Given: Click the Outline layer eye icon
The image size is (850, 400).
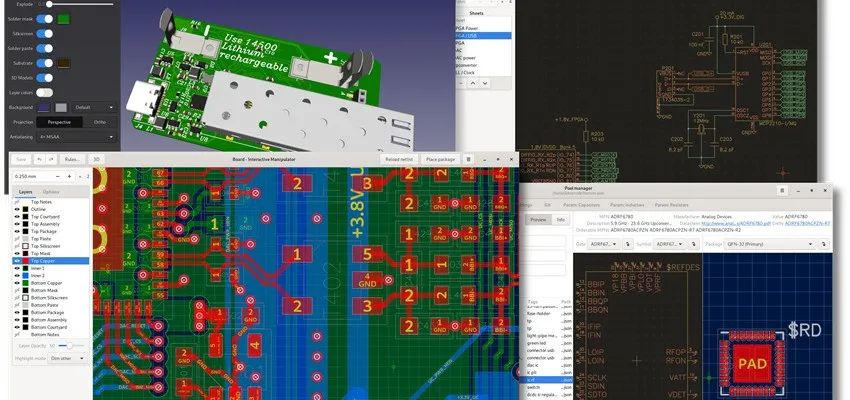Looking at the screenshot, I should point(17,209).
